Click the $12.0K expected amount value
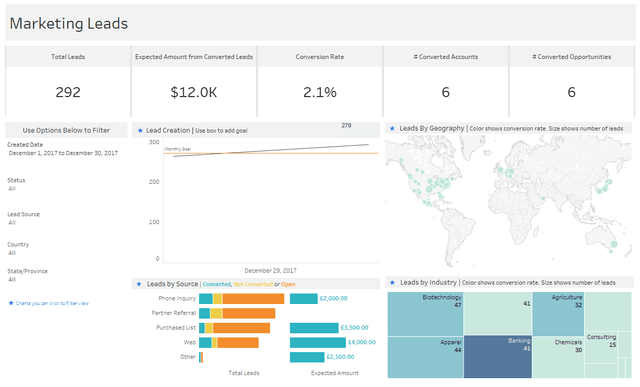Screen dimensions: 640x387 click(x=194, y=92)
